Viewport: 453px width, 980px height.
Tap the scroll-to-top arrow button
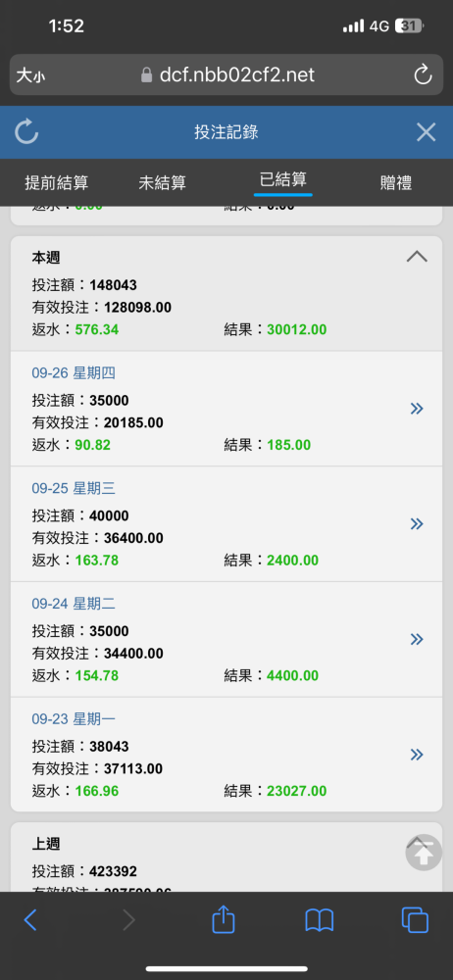point(424,853)
